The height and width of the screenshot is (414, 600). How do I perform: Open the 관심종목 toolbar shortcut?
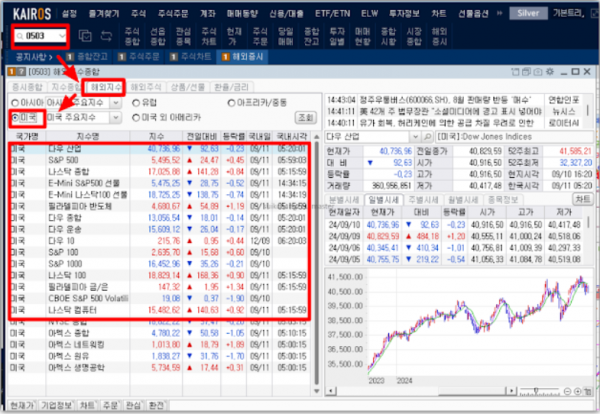coord(183,36)
